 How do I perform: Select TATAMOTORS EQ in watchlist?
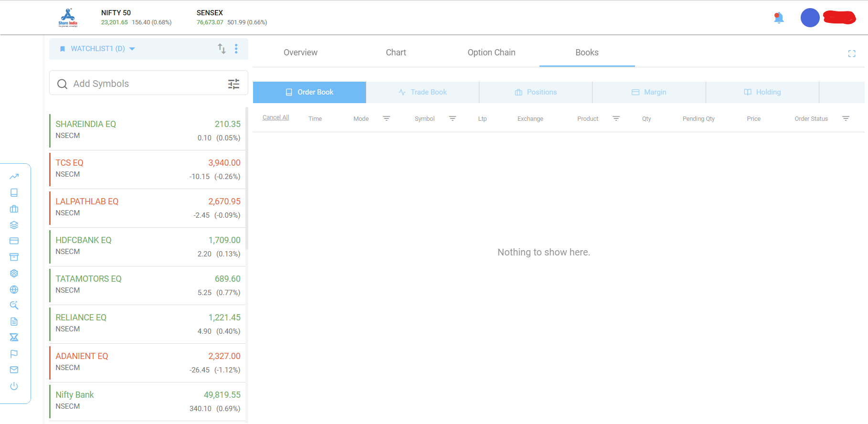tap(148, 286)
